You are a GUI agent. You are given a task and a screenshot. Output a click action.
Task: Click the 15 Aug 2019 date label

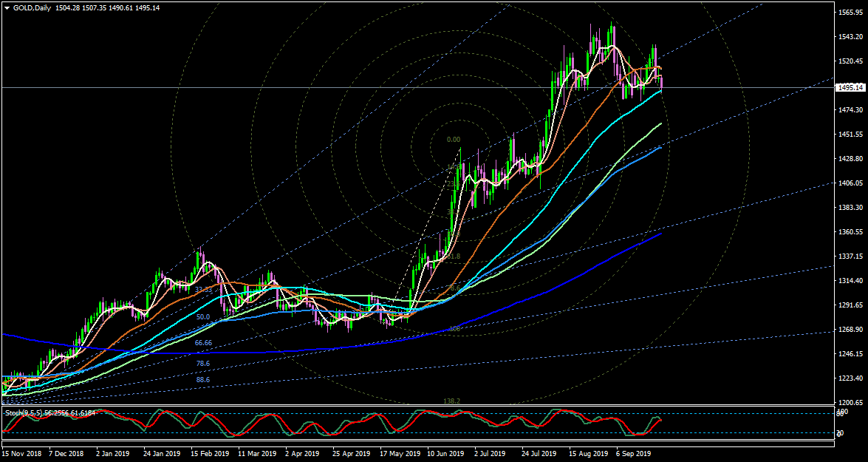pos(590,454)
